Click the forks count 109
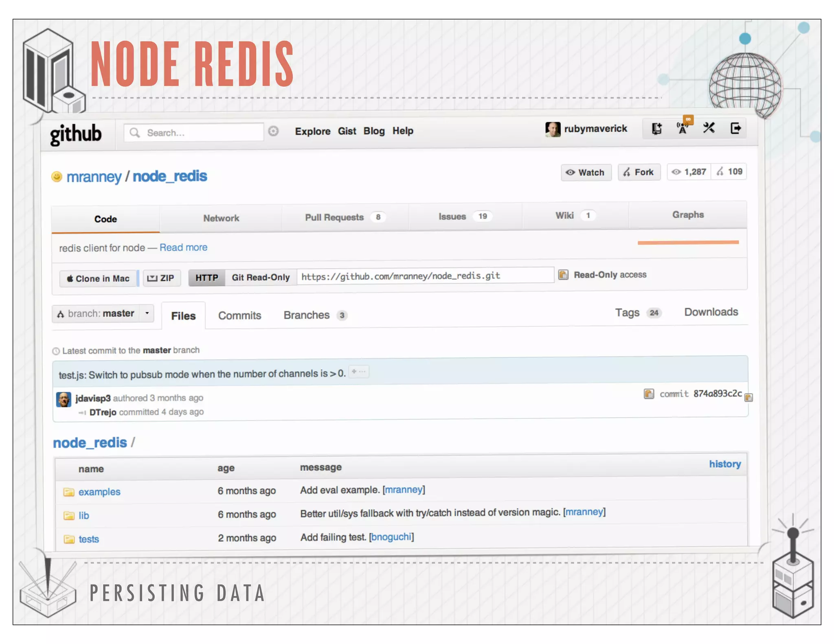834x644 pixels. [x=729, y=171]
